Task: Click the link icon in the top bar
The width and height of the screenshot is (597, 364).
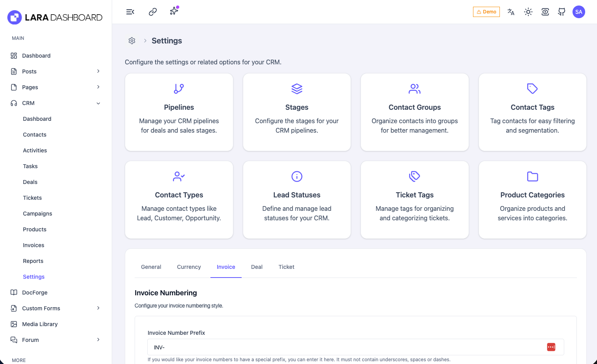Action: coord(153,12)
